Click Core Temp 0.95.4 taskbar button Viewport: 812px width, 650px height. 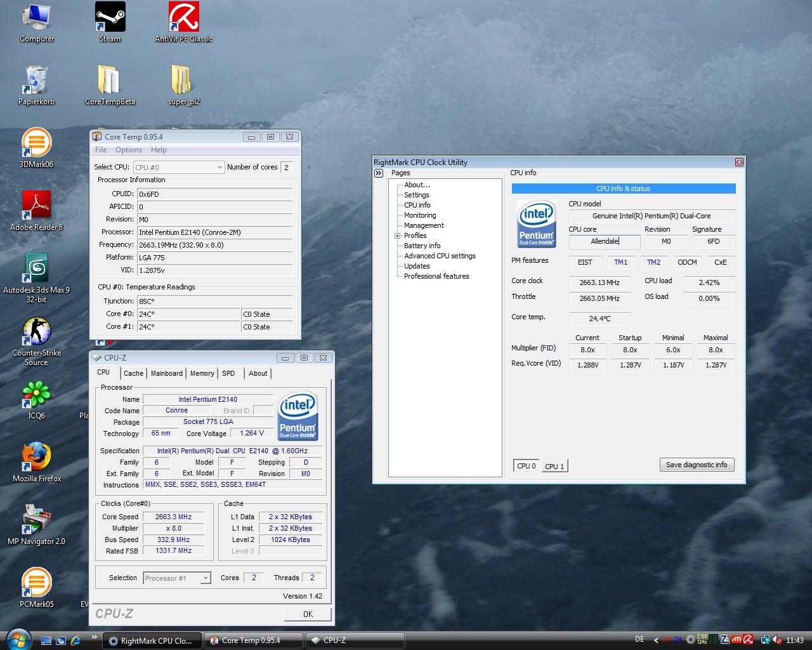(253, 640)
